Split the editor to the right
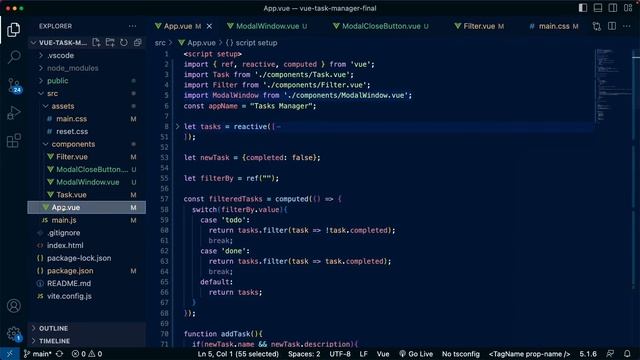 point(612,26)
